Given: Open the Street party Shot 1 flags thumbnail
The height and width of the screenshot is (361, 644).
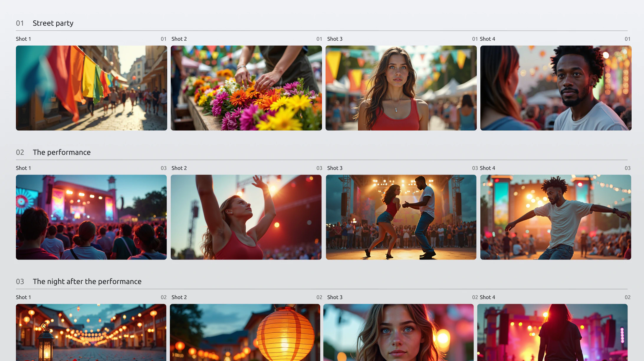Looking at the screenshot, I should 91,88.
